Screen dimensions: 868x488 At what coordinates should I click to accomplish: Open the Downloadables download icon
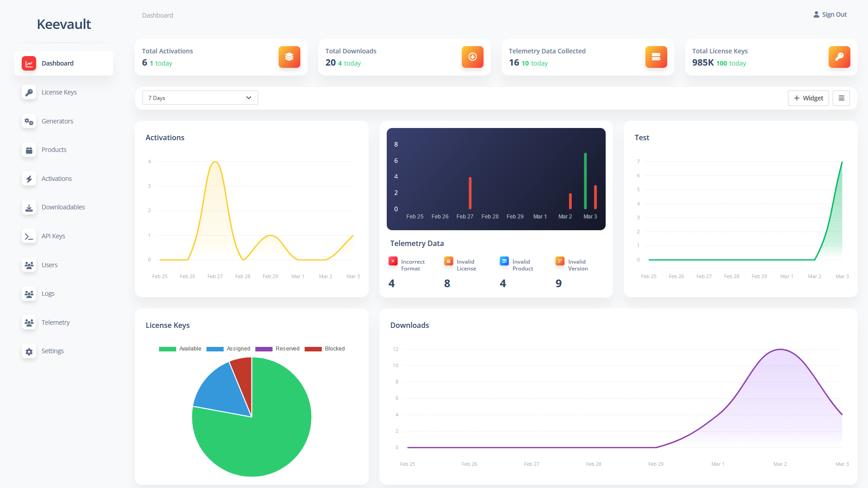pyautogui.click(x=29, y=208)
